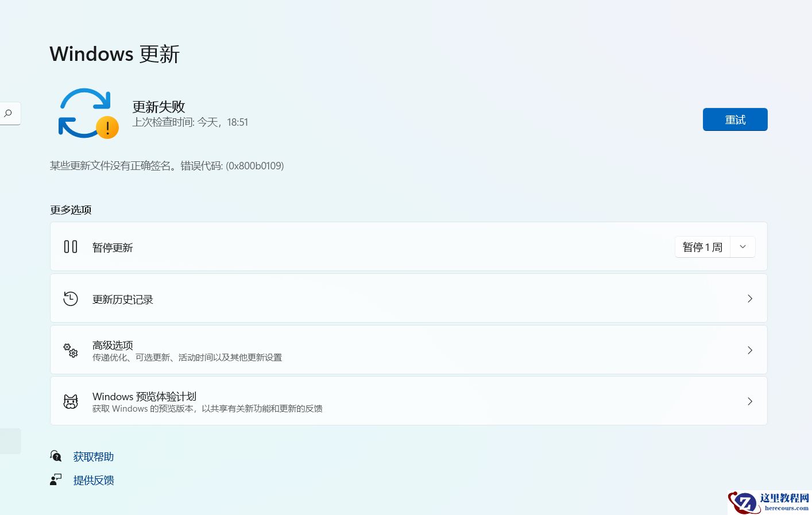Expand 高级选项 using the right chevron

click(750, 350)
